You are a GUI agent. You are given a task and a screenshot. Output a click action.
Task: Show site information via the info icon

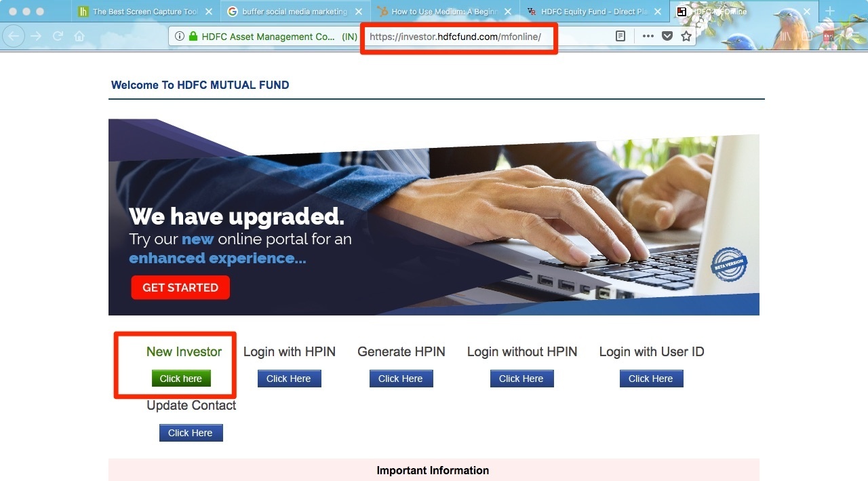click(x=180, y=37)
